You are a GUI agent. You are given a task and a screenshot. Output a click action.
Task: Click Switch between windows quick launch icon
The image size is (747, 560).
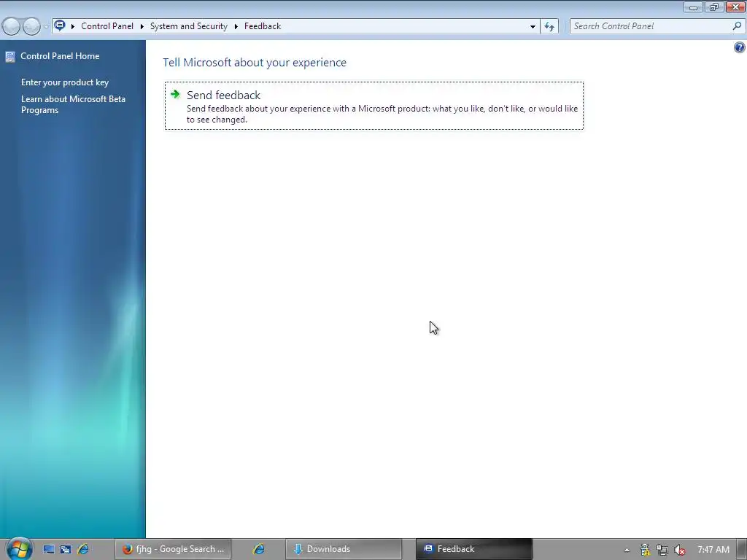(x=66, y=549)
